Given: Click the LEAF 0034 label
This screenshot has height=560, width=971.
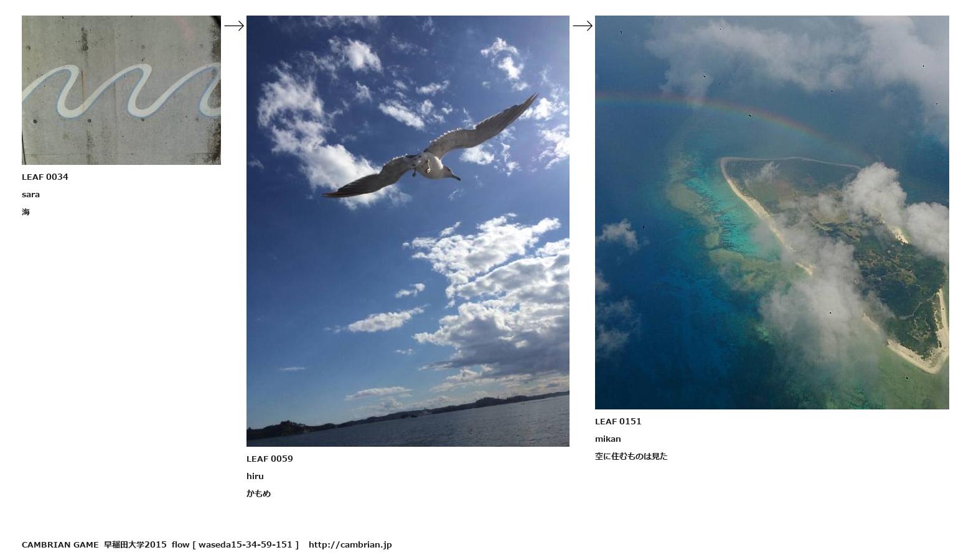Looking at the screenshot, I should pyautogui.click(x=45, y=177).
